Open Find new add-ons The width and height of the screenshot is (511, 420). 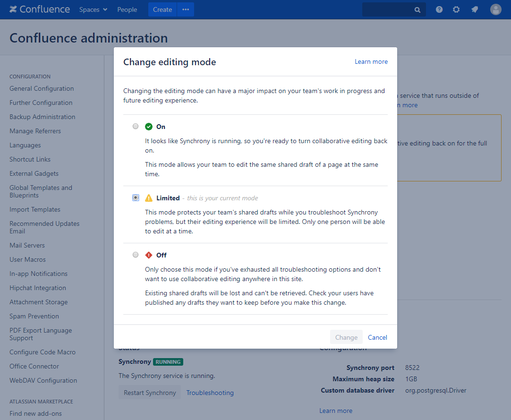click(35, 413)
